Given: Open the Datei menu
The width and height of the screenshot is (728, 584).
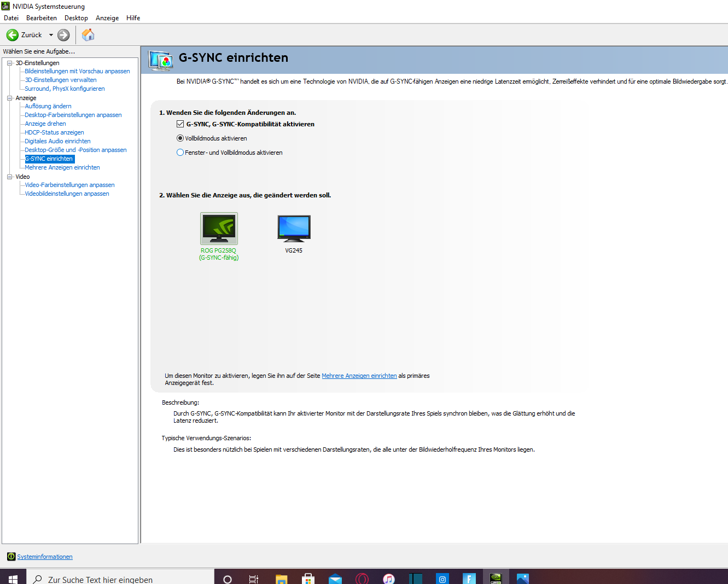Looking at the screenshot, I should (11, 18).
